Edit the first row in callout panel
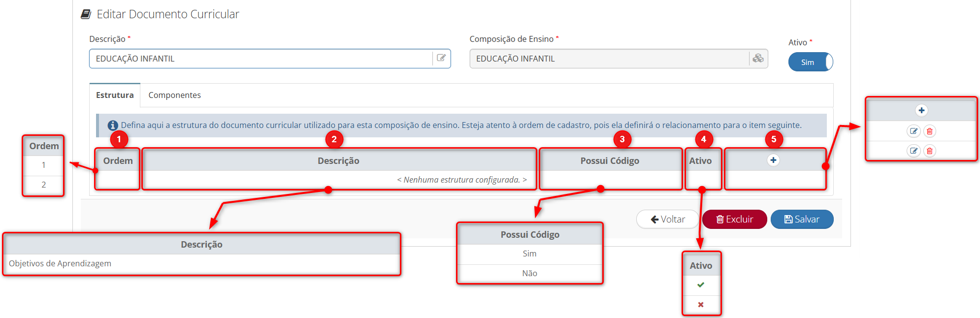Image resolution: width=980 pixels, height=318 pixels. tap(914, 131)
